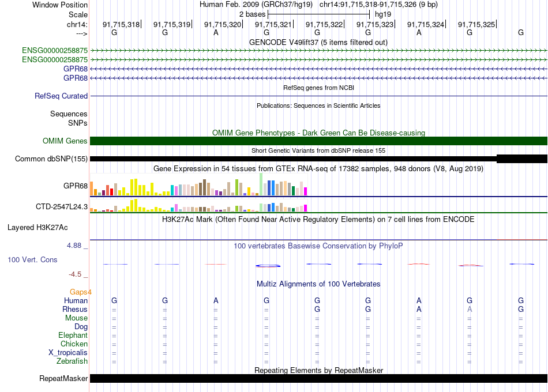Image resolution: width=548 pixels, height=392 pixels.
Task: Select the Elephant species row label
Action: pyautogui.click(x=73, y=335)
